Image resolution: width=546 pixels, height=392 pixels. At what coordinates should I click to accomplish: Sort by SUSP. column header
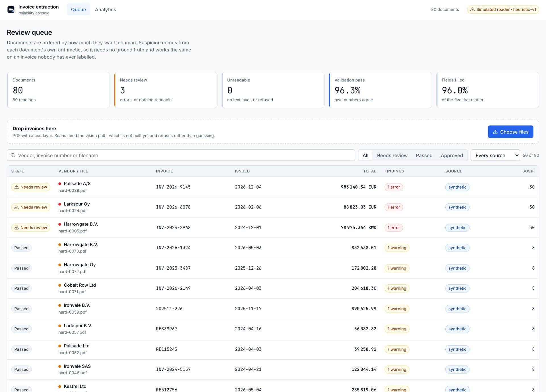pos(528,171)
